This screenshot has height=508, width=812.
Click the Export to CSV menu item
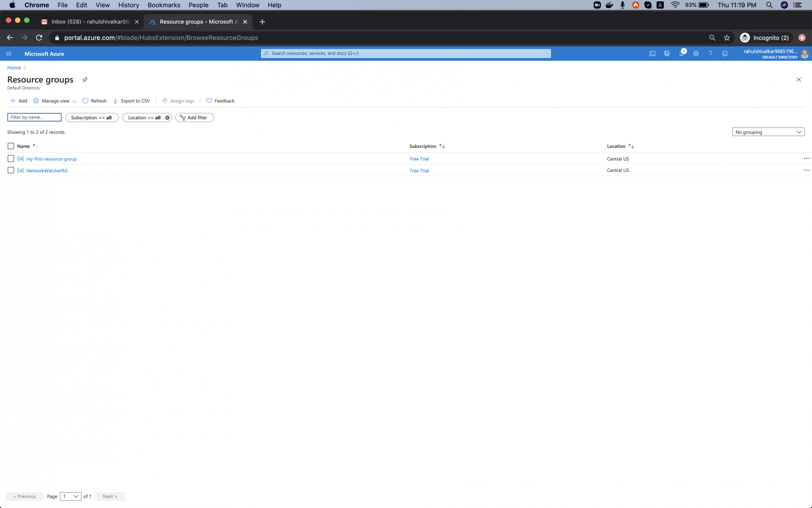click(x=132, y=101)
